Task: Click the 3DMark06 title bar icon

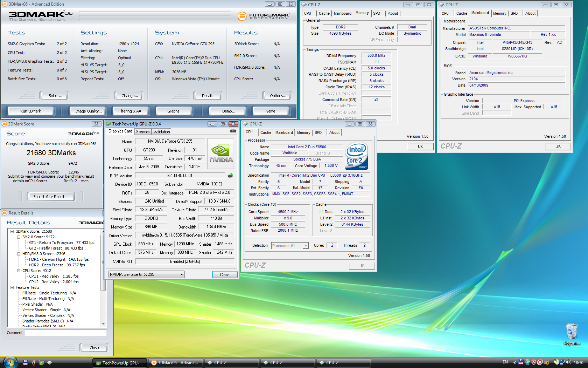Action: pyautogui.click(x=5, y=4)
